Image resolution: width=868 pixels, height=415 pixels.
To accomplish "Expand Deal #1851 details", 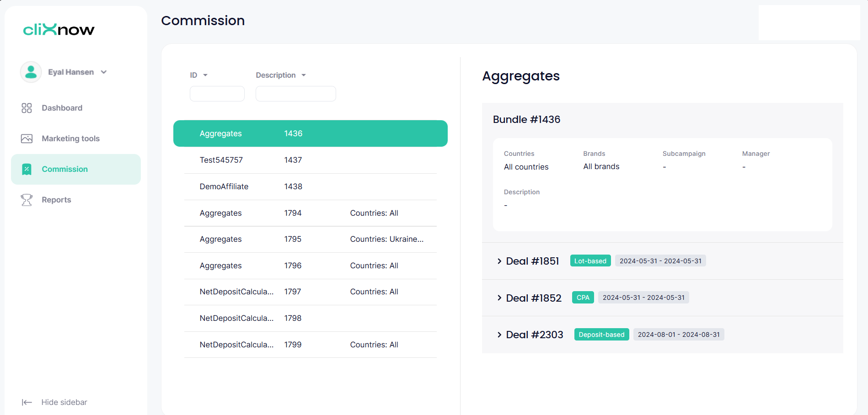I will [499, 261].
